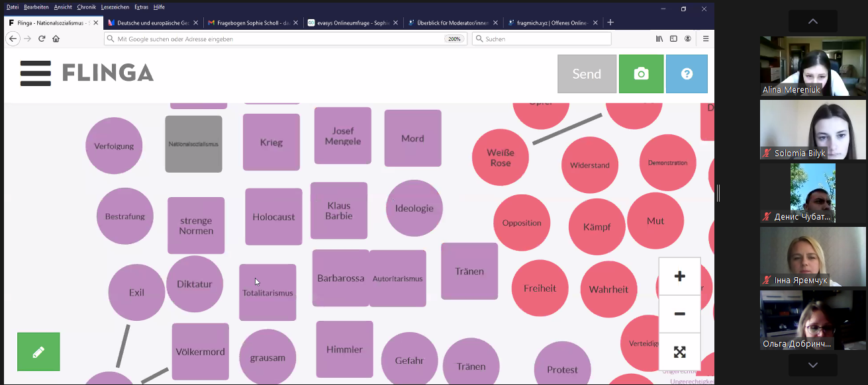Screen dimensions: 868x385
Task: Open the Chronik menu
Action: pyautogui.click(x=86, y=7)
